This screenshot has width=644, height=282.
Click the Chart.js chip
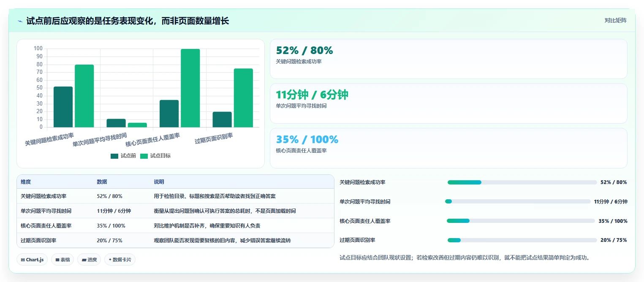point(32,260)
